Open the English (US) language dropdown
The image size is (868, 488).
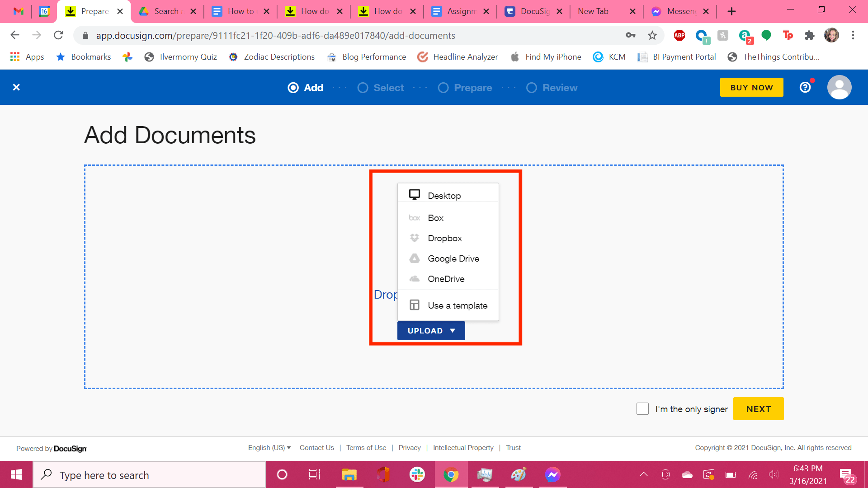pos(269,448)
